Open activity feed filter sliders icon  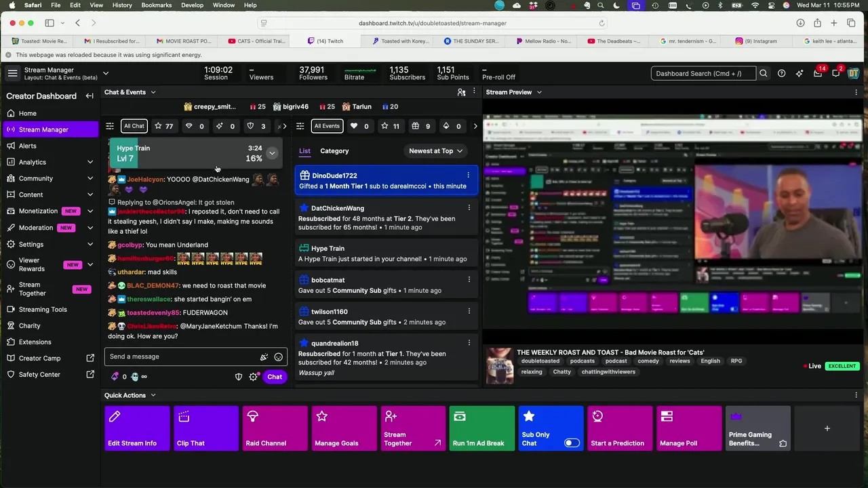pos(300,126)
